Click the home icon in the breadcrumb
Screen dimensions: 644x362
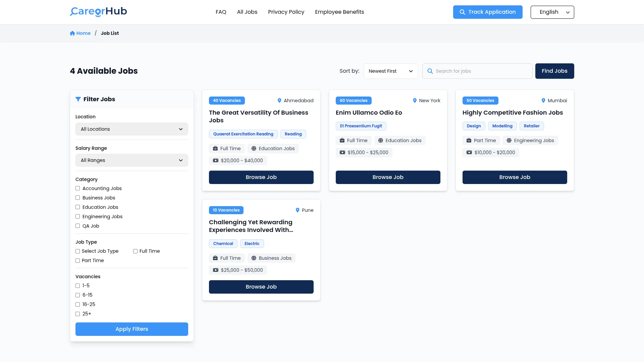(72, 33)
